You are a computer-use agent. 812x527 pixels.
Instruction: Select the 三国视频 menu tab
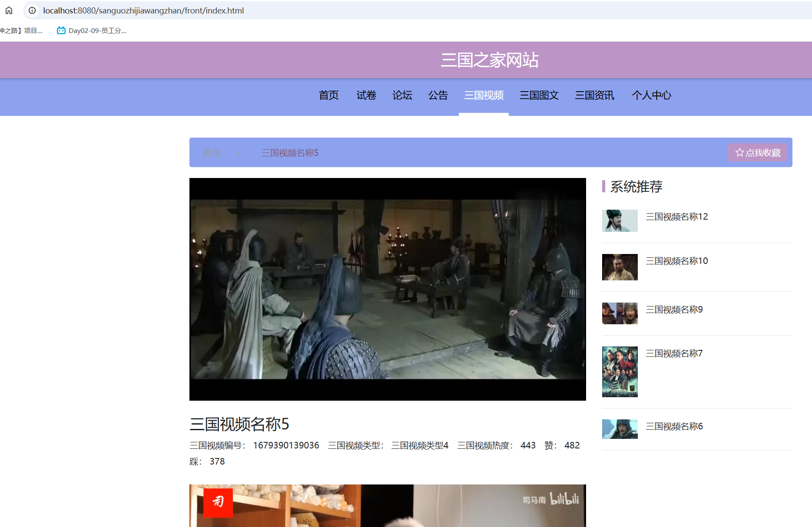[x=484, y=95]
